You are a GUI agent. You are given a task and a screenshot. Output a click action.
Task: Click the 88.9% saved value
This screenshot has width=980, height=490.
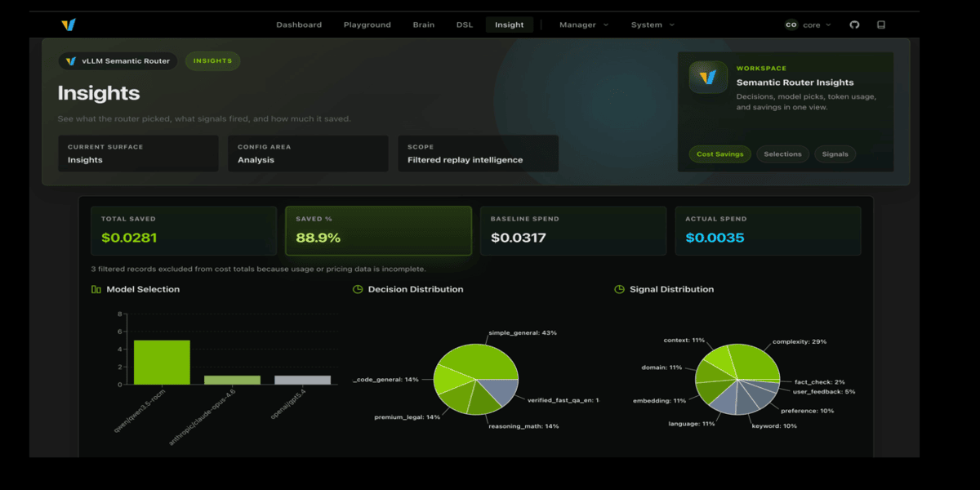(x=318, y=238)
